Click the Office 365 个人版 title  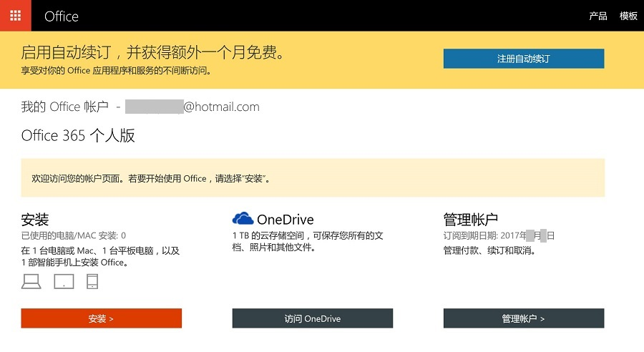pyautogui.click(x=78, y=136)
